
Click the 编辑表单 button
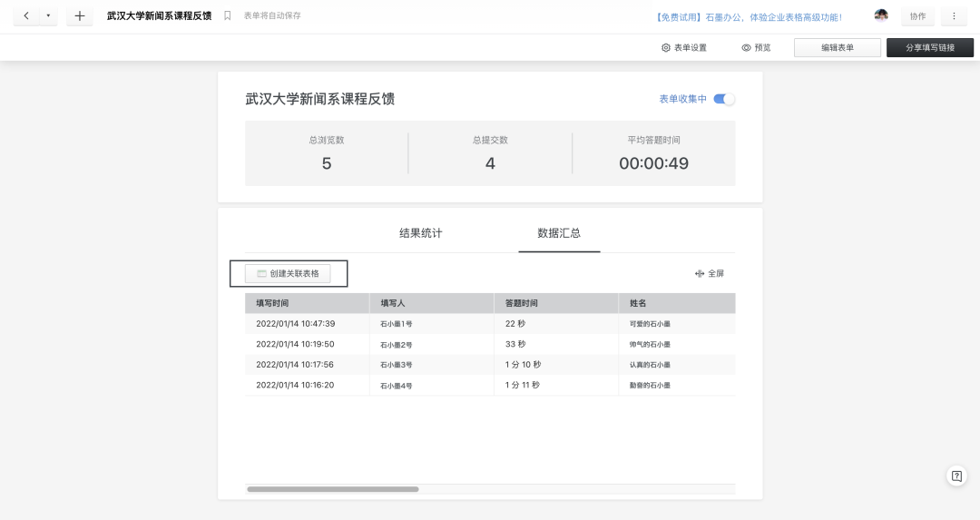(x=838, y=47)
